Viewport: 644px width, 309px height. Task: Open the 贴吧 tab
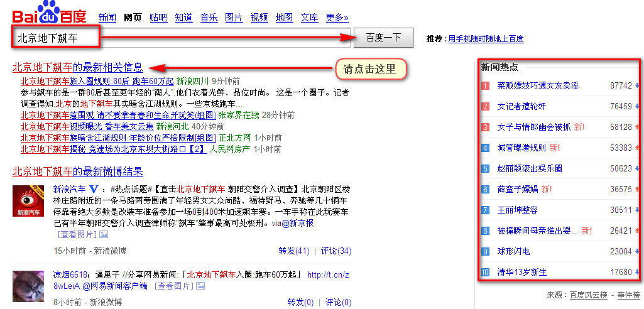[158, 18]
